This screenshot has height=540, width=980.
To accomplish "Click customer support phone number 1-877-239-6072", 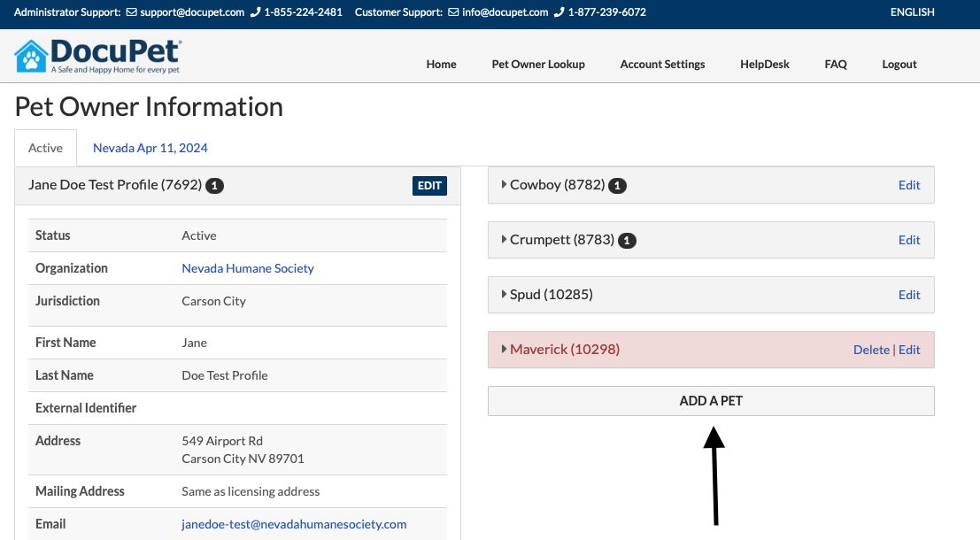I will point(606,12).
